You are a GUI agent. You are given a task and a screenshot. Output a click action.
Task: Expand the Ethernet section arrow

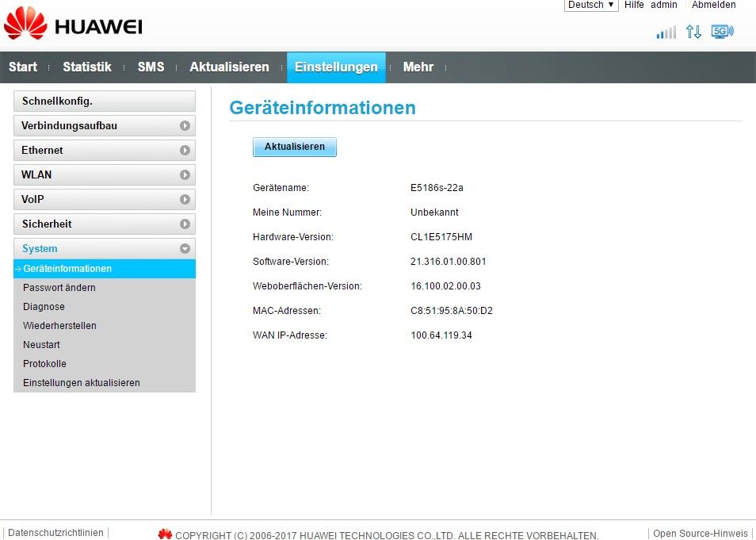point(184,151)
